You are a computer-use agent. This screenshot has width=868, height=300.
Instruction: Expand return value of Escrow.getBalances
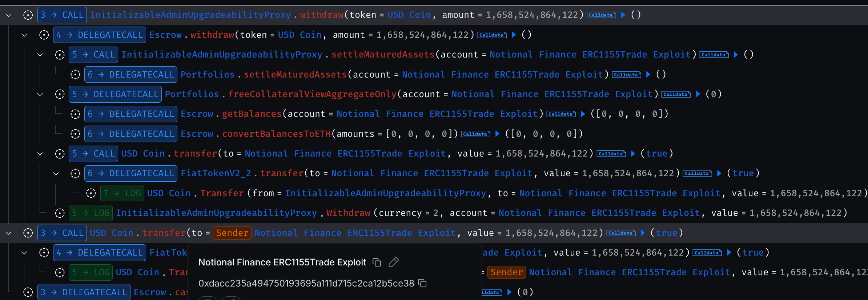[x=583, y=114]
